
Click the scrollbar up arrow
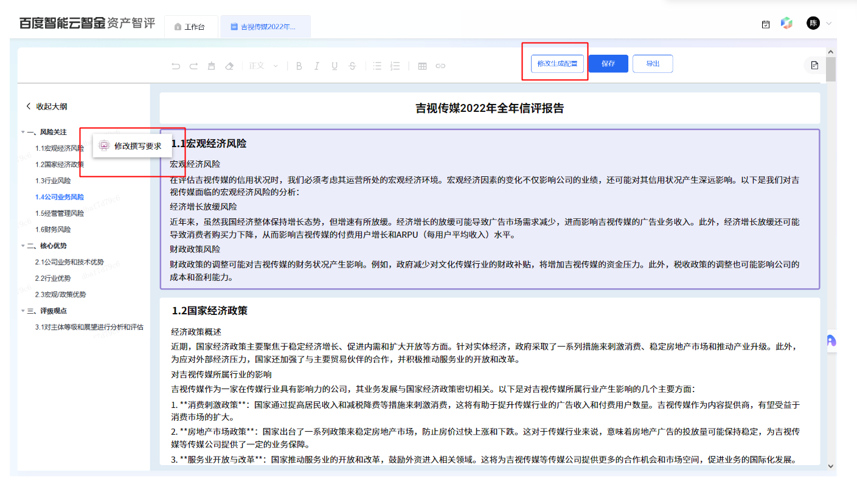pyautogui.click(x=831, y=52)
